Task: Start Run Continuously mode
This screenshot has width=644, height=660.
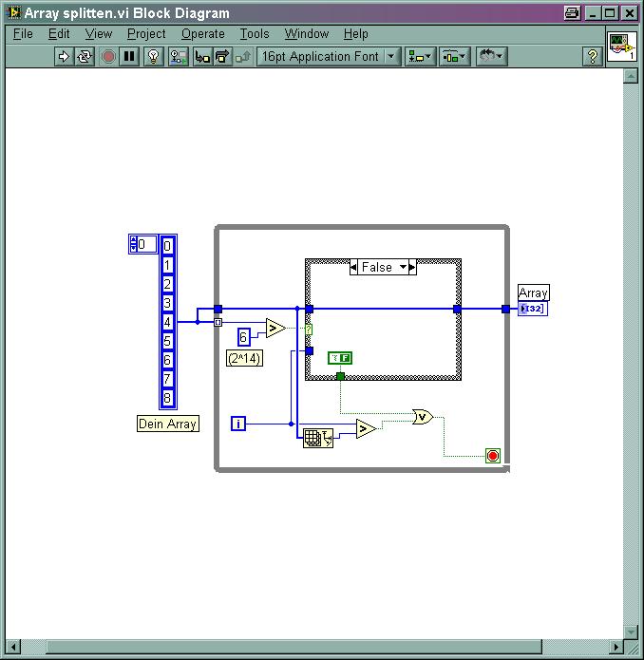Action: pyautogui.click(x=85, y=56)
